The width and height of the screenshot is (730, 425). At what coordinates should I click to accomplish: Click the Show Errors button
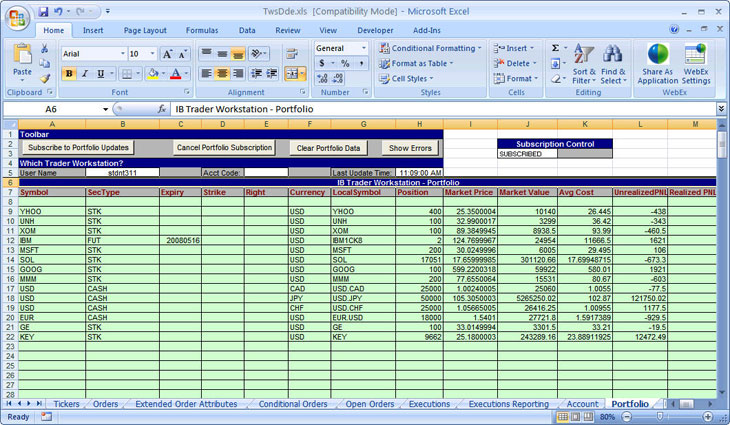coord(410,148)
